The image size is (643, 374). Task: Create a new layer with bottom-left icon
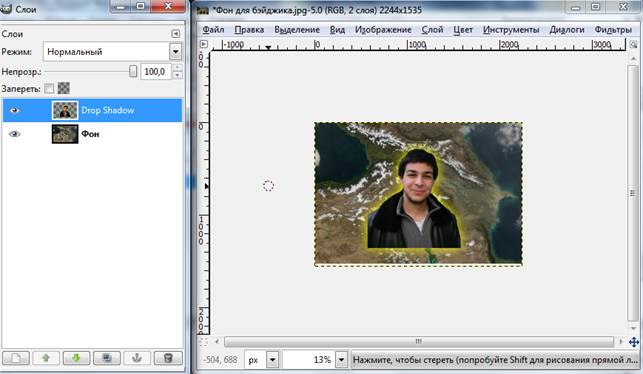(x=16, y=358)
